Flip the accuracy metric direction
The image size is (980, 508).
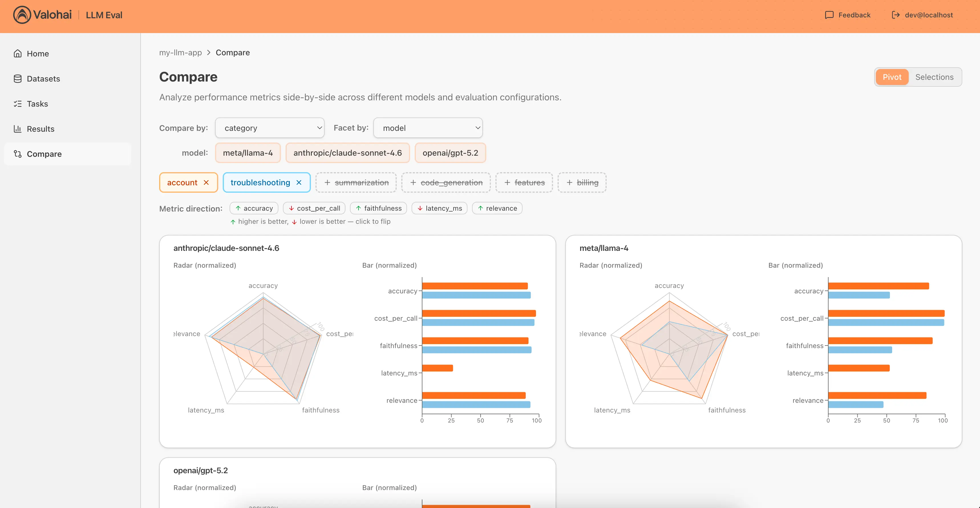click(254, 208)
